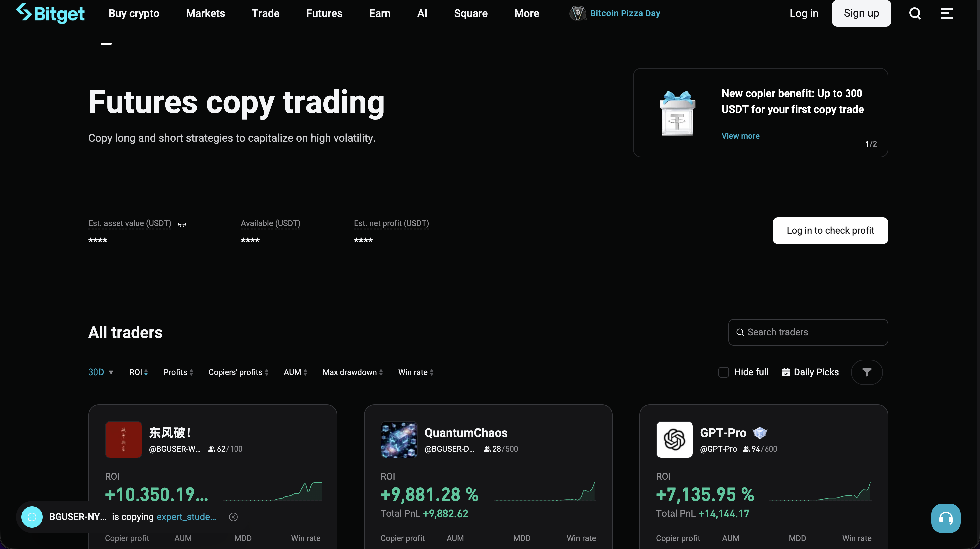Open GPT-Pro trader avatar

(x=675, y=439)
